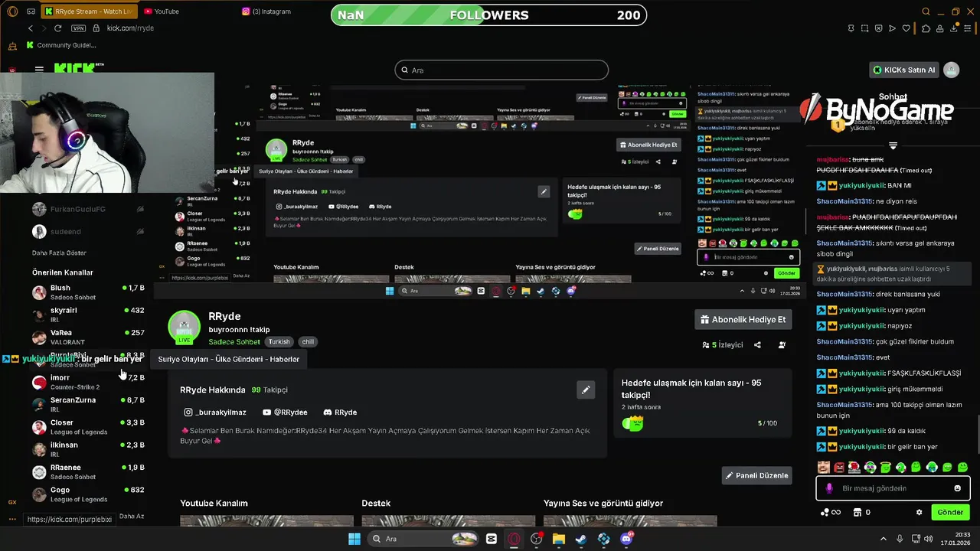This screenshot has width=980, height=551.
Task: Open the Windows Start menu
Action: [354, 539]
